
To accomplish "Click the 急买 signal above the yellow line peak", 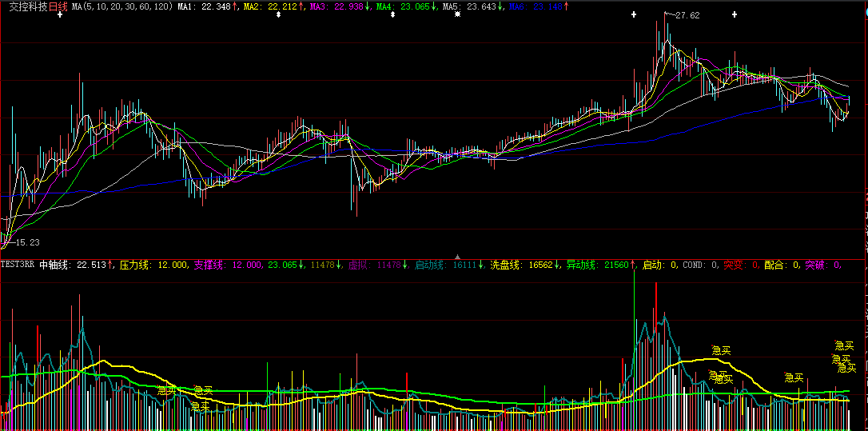I will pos(721,349).
